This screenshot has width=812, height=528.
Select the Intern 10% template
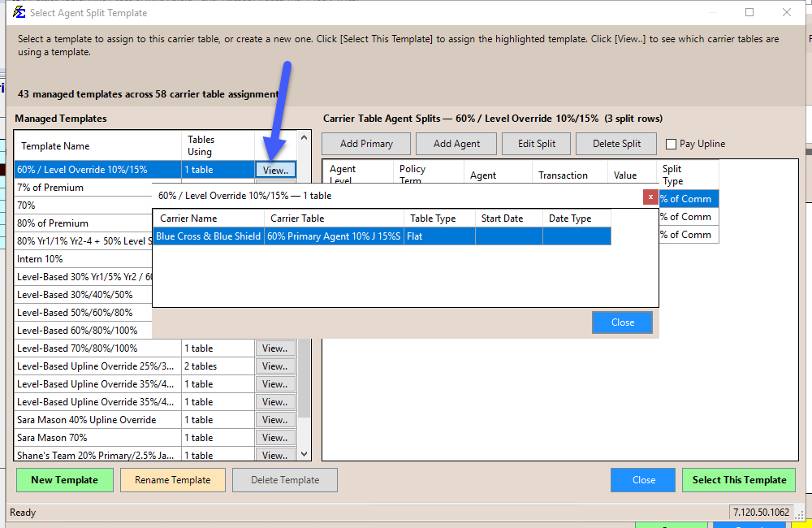pyautogui.click(x=81, y=259)
